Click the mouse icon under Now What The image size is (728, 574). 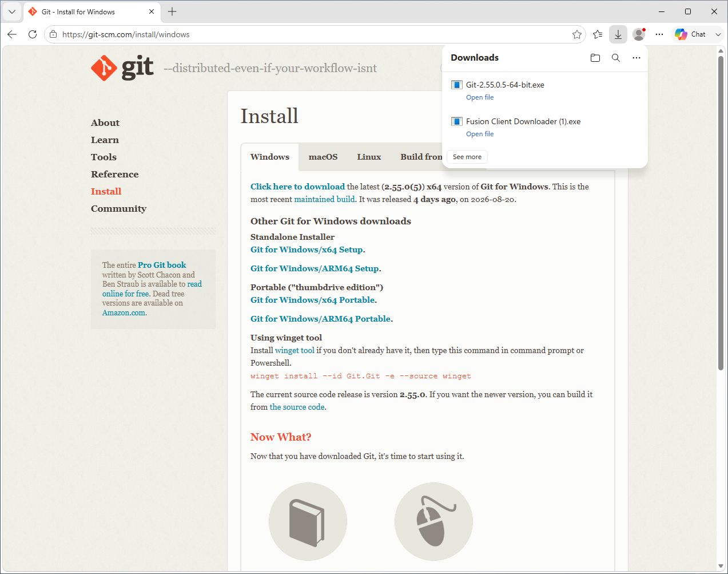(433, 521)
